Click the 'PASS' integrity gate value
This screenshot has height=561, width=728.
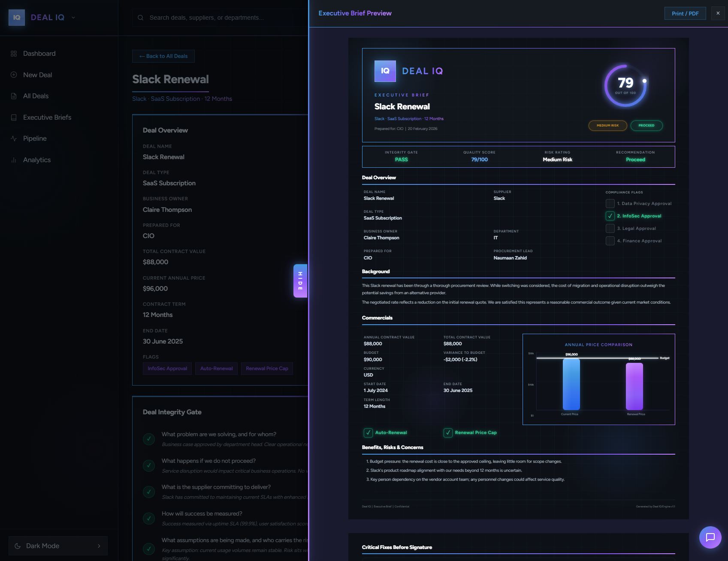(x=401, y=160)
